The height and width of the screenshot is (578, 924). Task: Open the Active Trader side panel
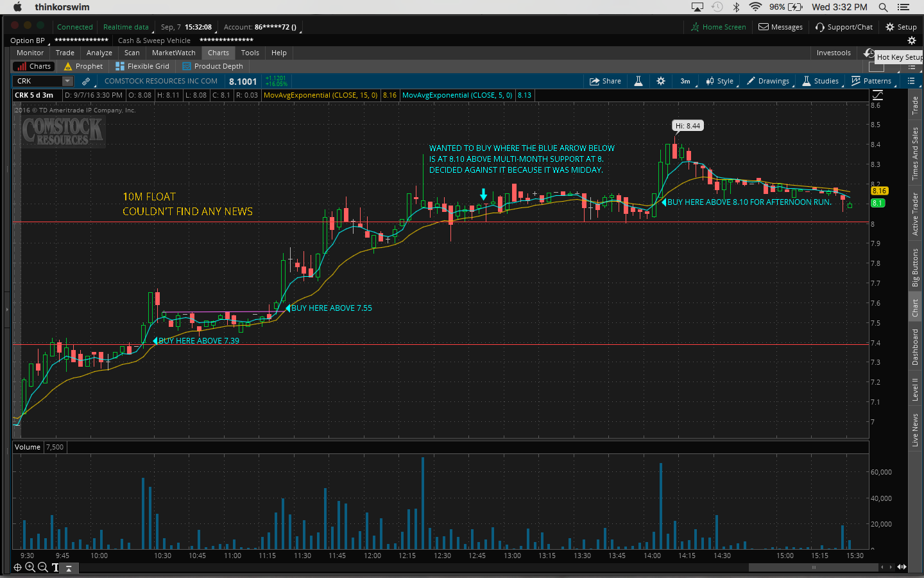click(x=915, y=214)
